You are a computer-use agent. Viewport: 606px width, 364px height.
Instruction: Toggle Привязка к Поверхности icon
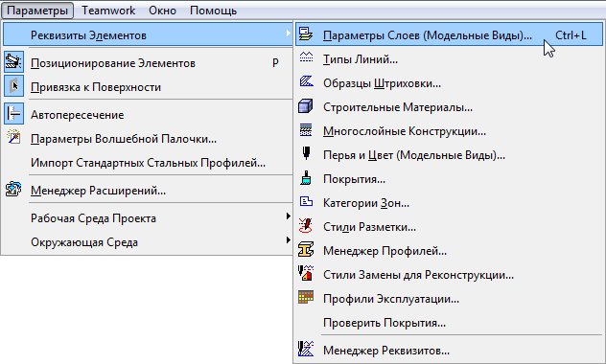[14, 85]
